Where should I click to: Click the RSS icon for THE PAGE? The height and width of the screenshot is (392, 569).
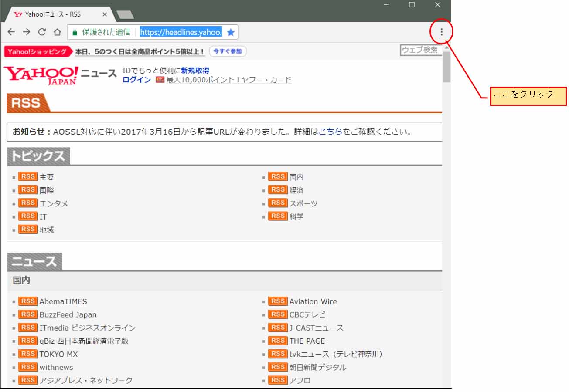pos(278,341)
